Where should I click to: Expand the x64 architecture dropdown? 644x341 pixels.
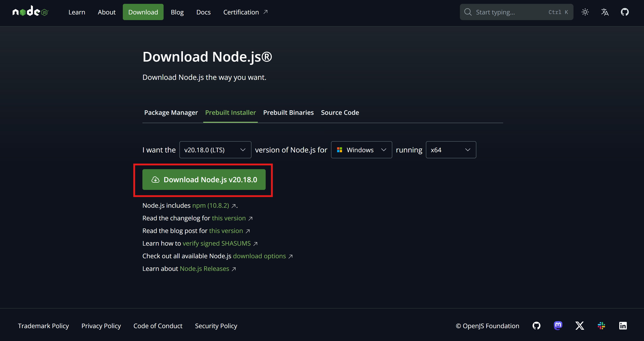point(451,150)
